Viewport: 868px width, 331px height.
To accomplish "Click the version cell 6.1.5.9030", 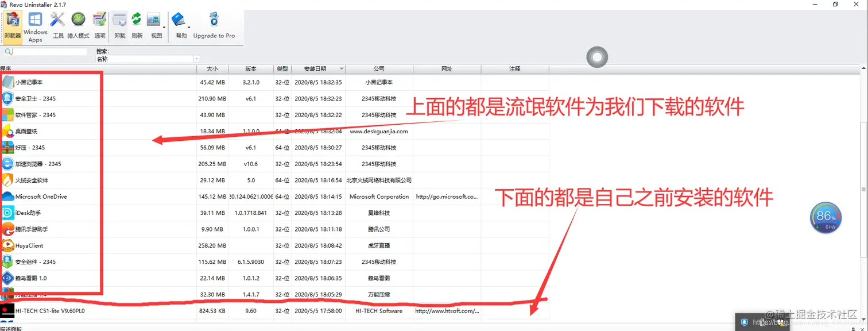I will 251,262.
